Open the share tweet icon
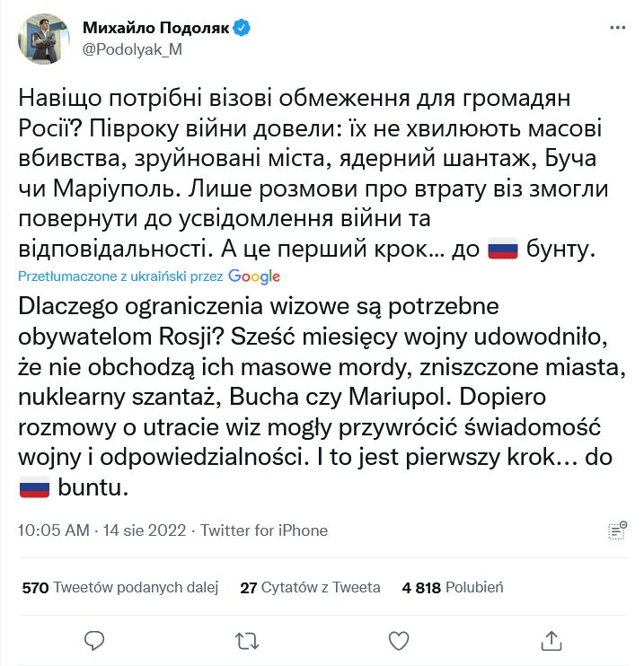The height and width of the screenshot is (666, 644). (x=551, y=640)
